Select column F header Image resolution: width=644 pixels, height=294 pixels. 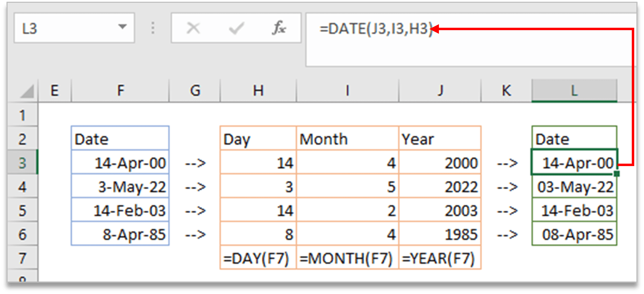[120, 91]
